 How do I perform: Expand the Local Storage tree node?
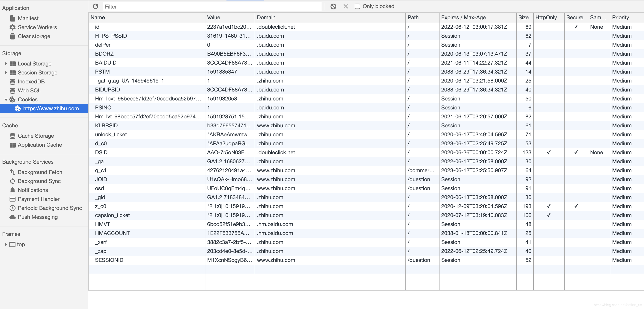[x=6, y=64]
